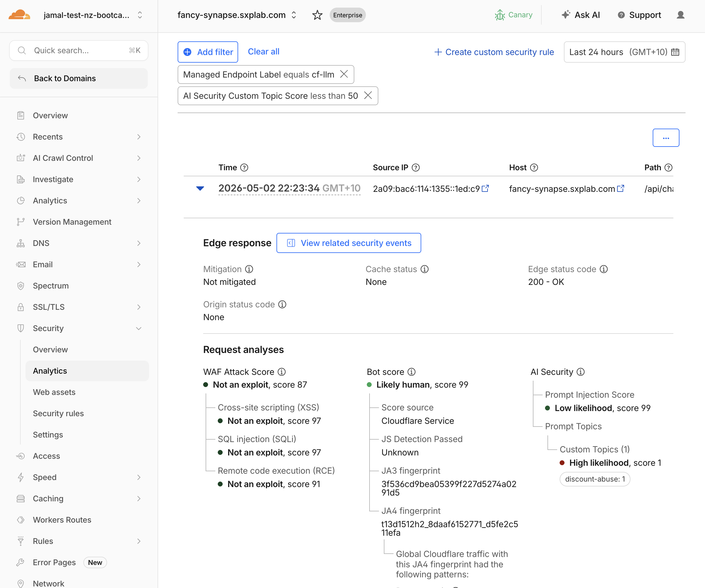Click the Analytics pie chart sidebar icon

click(x=20, y=201)
